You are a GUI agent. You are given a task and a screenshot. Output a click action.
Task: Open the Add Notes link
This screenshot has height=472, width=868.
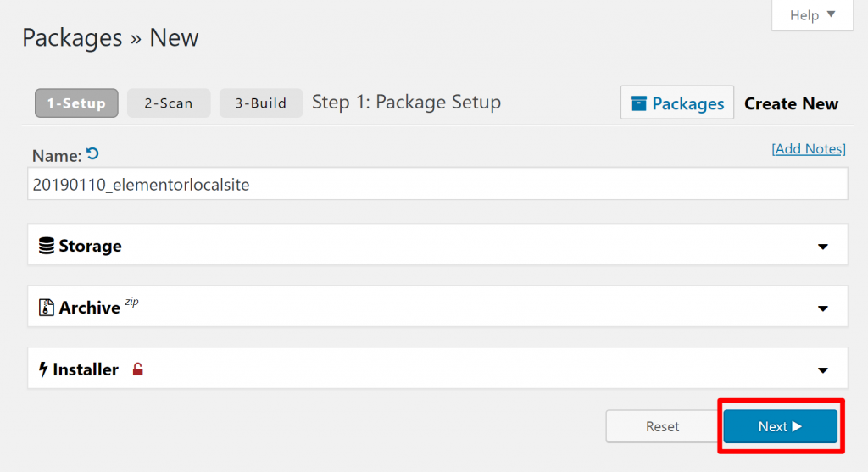[x=808, y=148]
